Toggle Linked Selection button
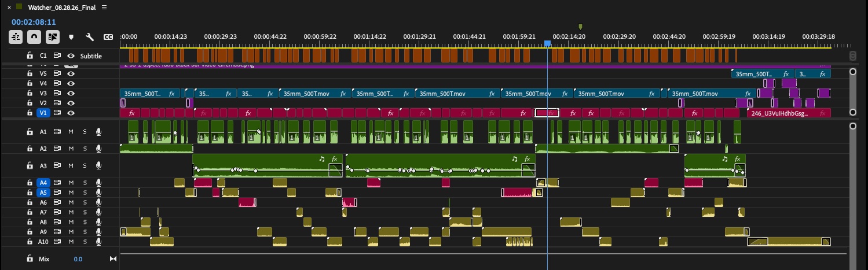Image resolution: width=868 pixels, height=270 pixels. tap(52, 37)
